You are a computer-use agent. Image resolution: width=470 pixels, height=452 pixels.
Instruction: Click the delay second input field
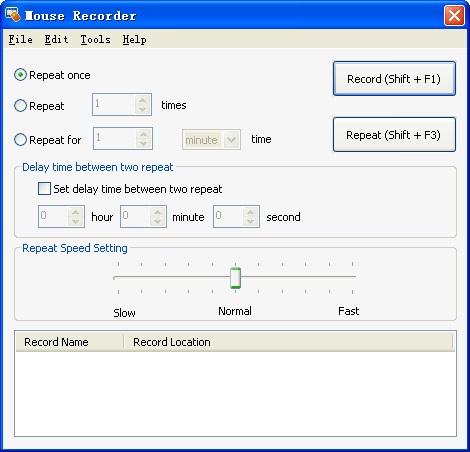pyautogui.click(x=228, y=217)
